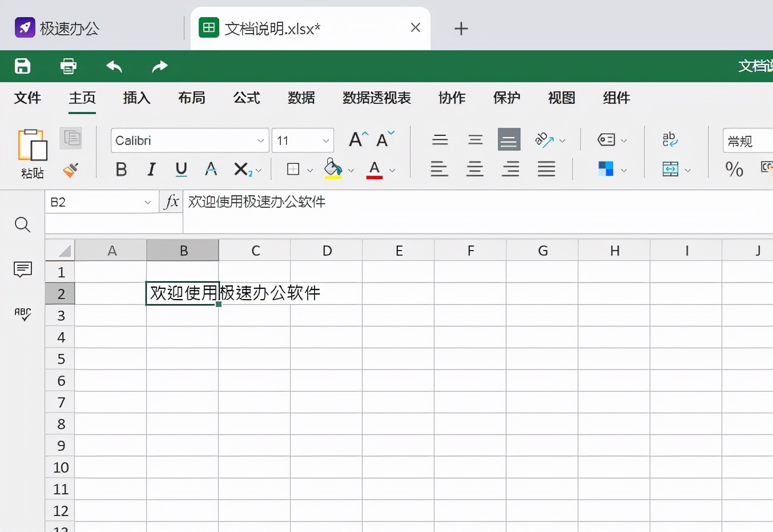The width and height of the screenshot is (773, 532).
Task: Open the border style dropdown
Action: pos(309,170)
